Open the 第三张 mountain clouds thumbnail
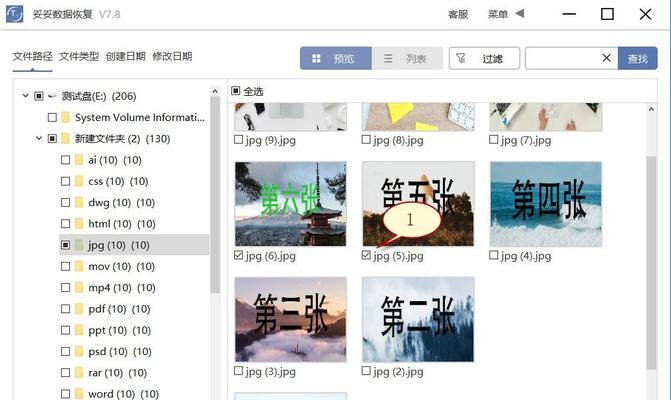This screenshot has width=671, height=400. (291, 320)
